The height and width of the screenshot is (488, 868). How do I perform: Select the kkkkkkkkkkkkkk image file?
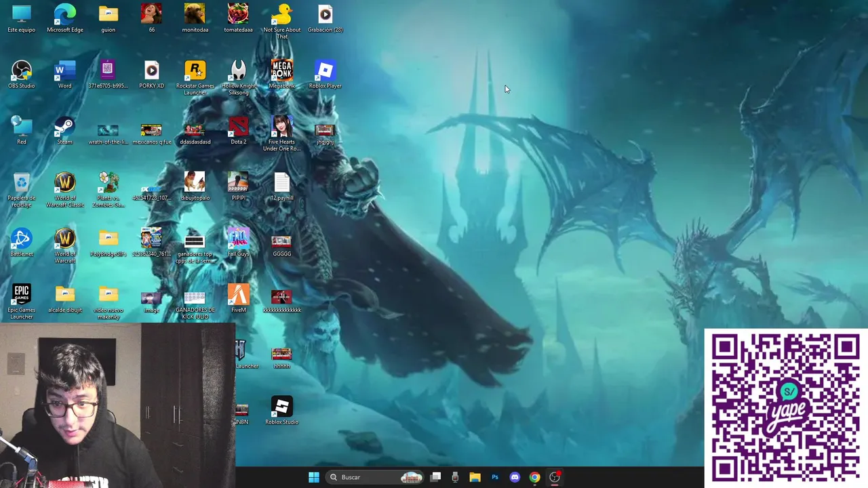point(281,302)
